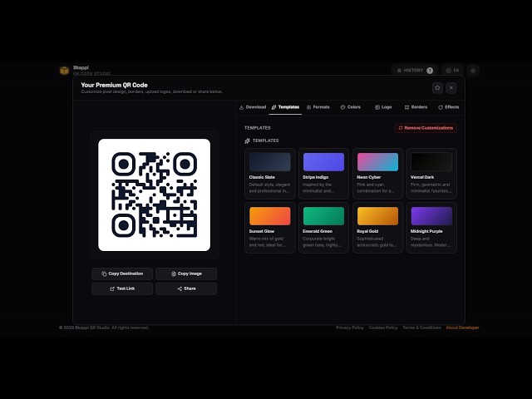Click the Bkappi cube logo
The width and height of the screenshot is (532, 399).
coord(64,70)
